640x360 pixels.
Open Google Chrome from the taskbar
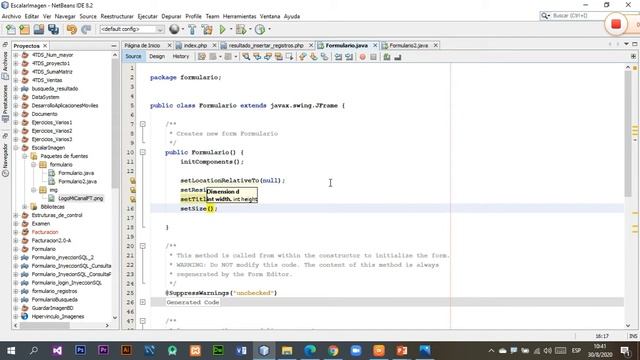point(333,350)
